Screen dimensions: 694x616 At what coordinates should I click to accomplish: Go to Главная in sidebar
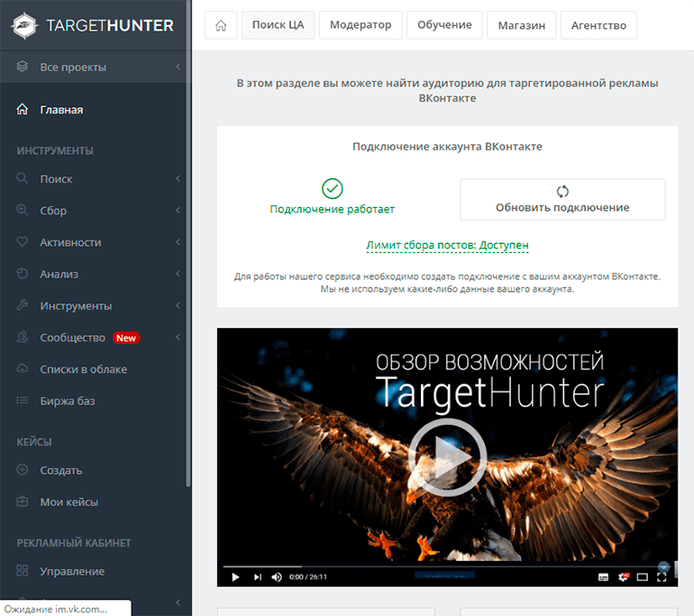(x=61, y=110)
